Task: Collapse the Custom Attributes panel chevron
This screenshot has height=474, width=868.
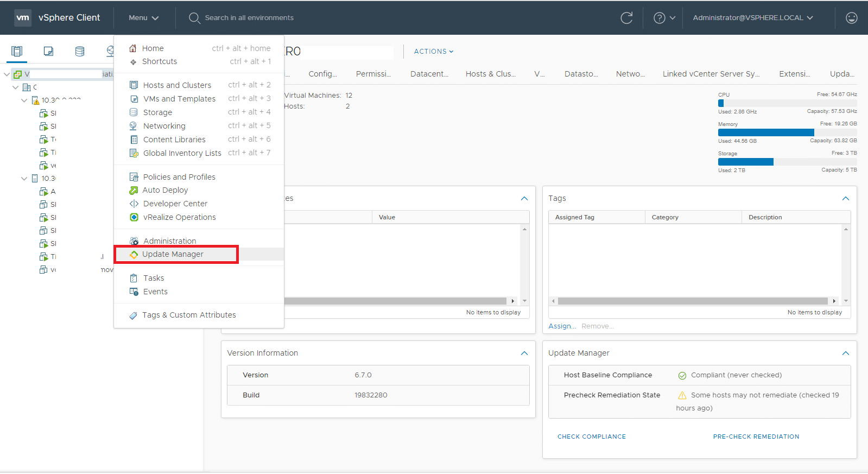Action: 524,199
